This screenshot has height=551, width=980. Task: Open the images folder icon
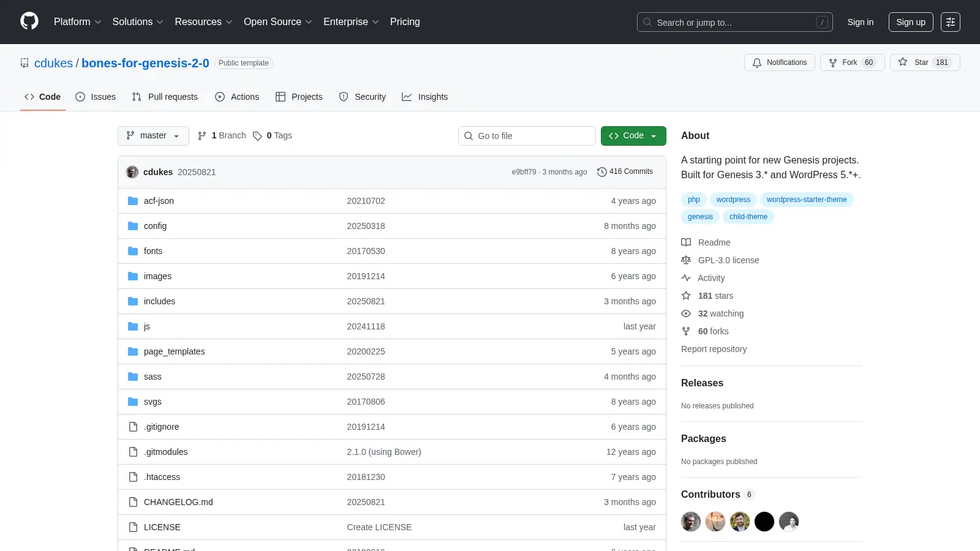[x=133, y=276]
